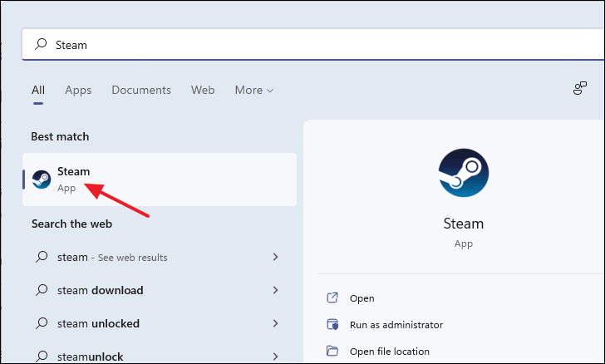This screenshot has width=605, height=364.
Task: Expand chevron next to steam download
Action: click(276, 290)
